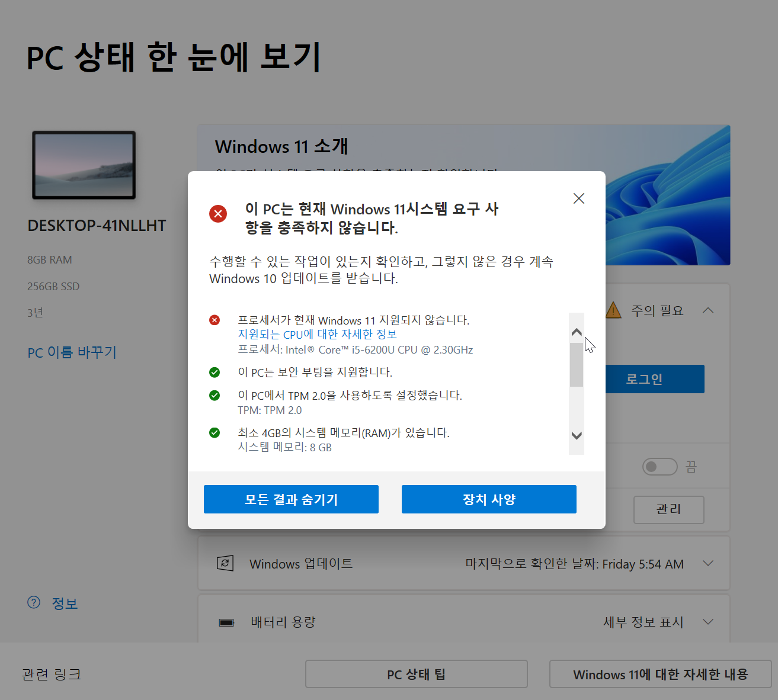Click PC 이름 바꾸기 link
This screenshot has height=700, width=778.
pos(72,352)
